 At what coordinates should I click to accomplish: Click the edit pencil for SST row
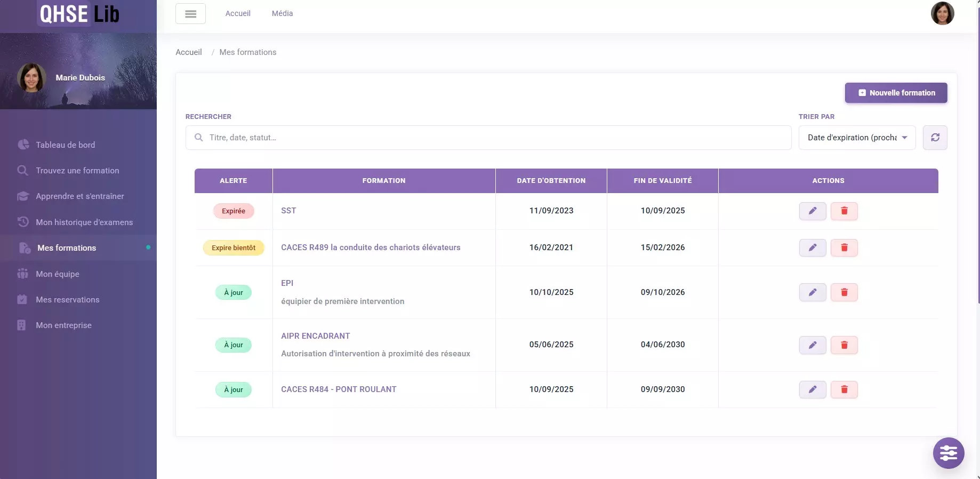(812, 211)
